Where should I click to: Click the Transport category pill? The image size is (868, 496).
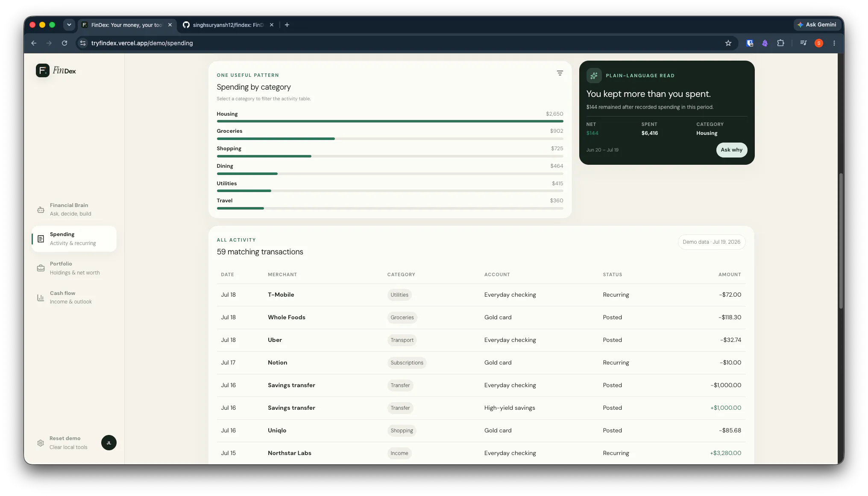pyautogui.click(x=402, y=340)
